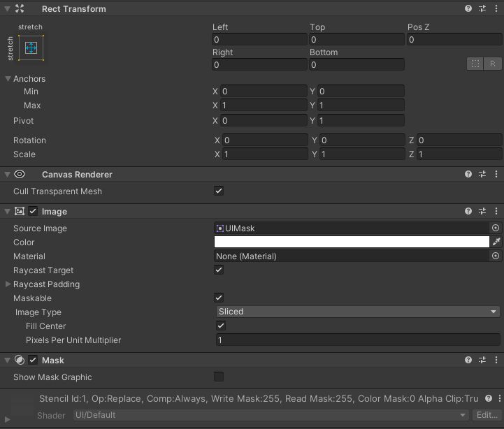This screenshot has width=504, height=429.
Task: Open Mask component three-dot context menu
Action: pyautogui.click(x=496, y=360)
